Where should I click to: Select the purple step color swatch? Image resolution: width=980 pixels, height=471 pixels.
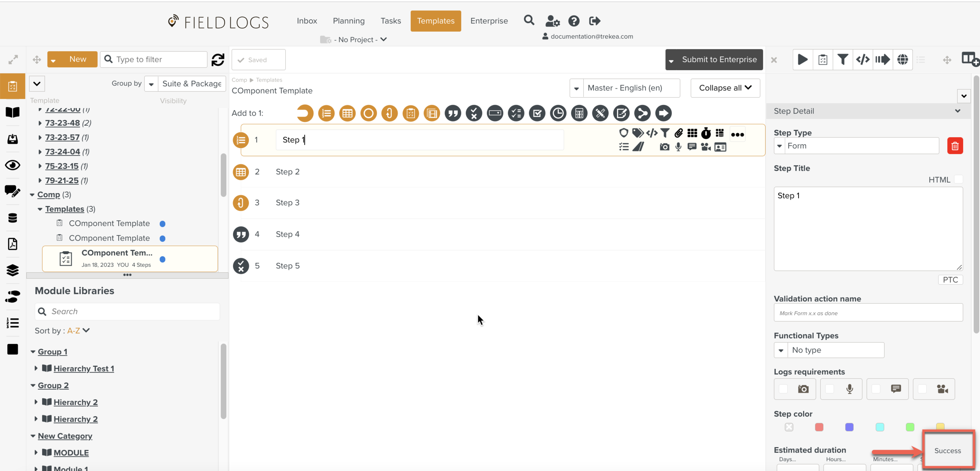[x=849, y=427]
